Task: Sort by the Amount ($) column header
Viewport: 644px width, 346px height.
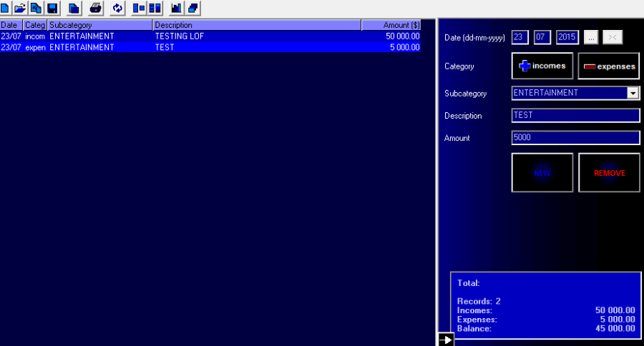Action: coord(391,25)
